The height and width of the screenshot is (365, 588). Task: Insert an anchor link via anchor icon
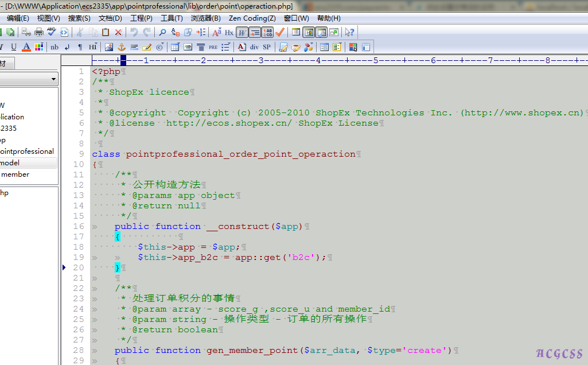click(121, 47)
